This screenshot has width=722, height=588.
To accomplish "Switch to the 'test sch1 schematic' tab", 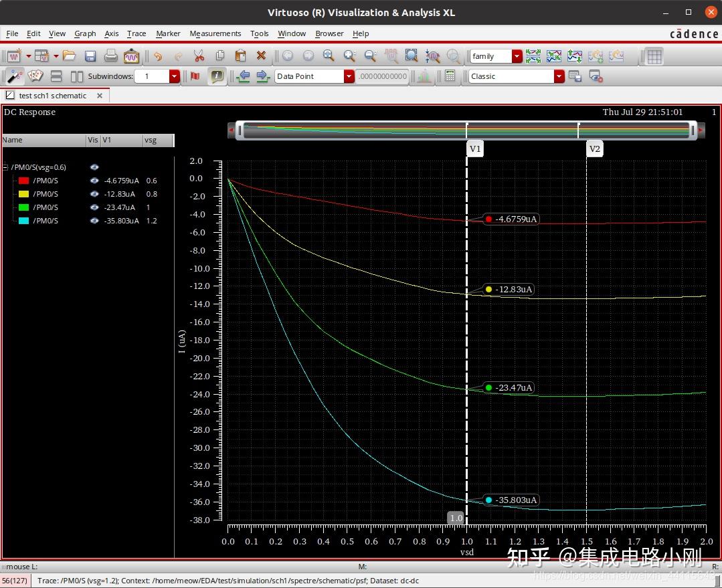I will coord(53,96).
